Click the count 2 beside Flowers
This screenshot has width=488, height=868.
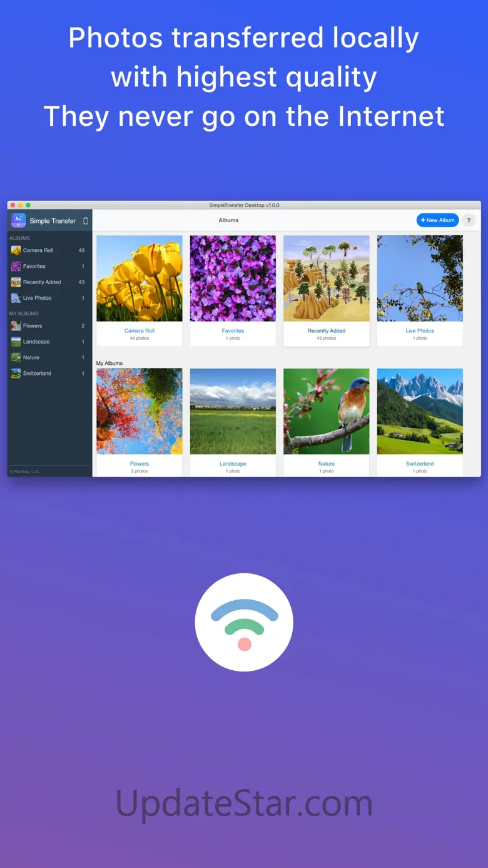[83, 326]
